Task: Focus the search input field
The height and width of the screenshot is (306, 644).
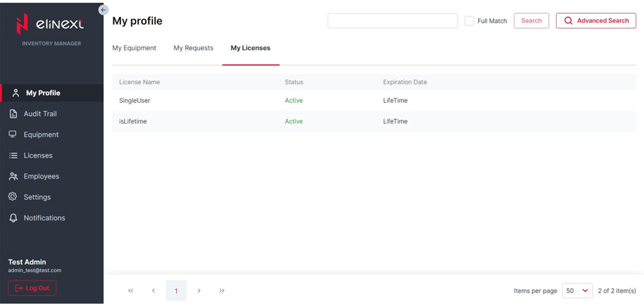Action: tap(392, 21)
